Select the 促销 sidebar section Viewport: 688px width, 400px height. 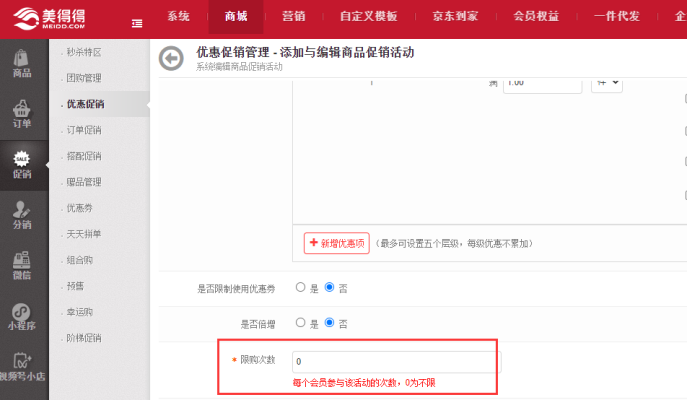click(x=22, y=165)
